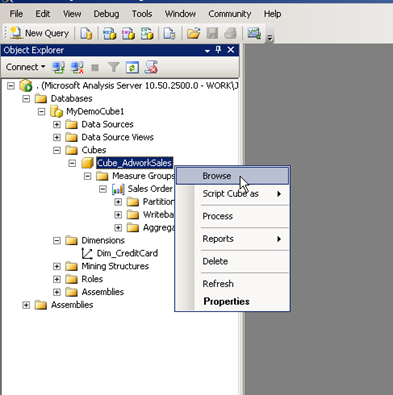Choose Refresh from the context menu

pyautogui.click(x=232, y=284)
